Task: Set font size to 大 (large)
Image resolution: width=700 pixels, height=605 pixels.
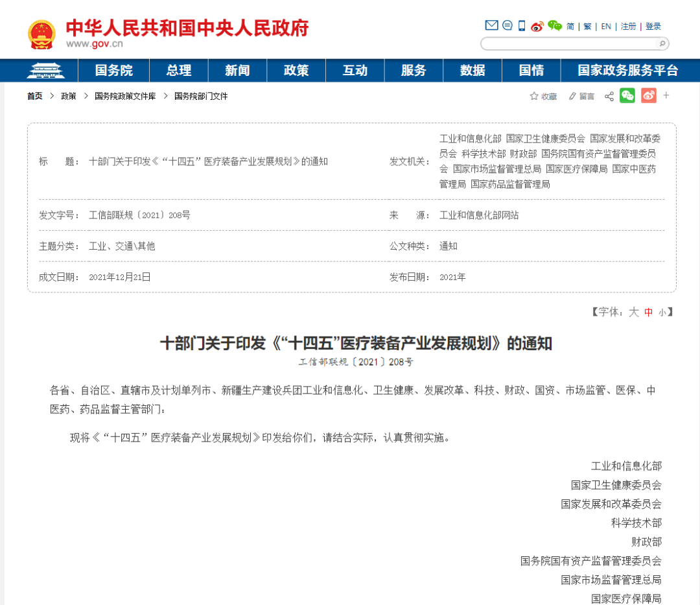Action: [633, 312]
